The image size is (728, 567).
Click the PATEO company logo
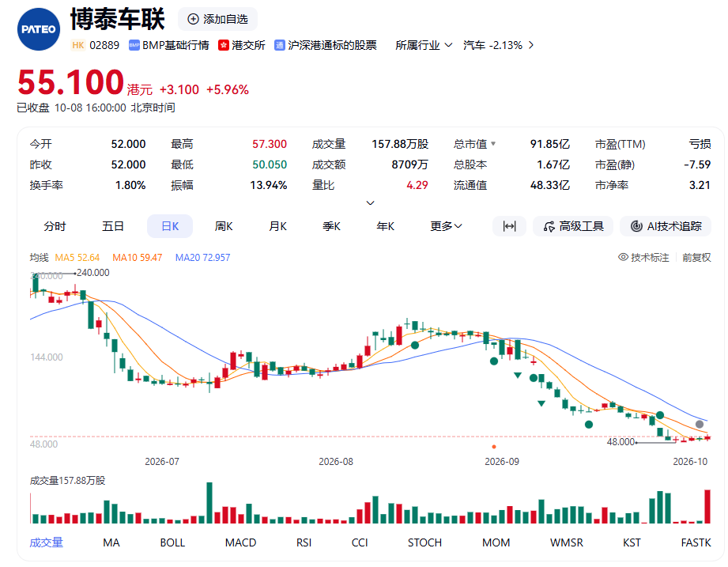coord(39,29)
